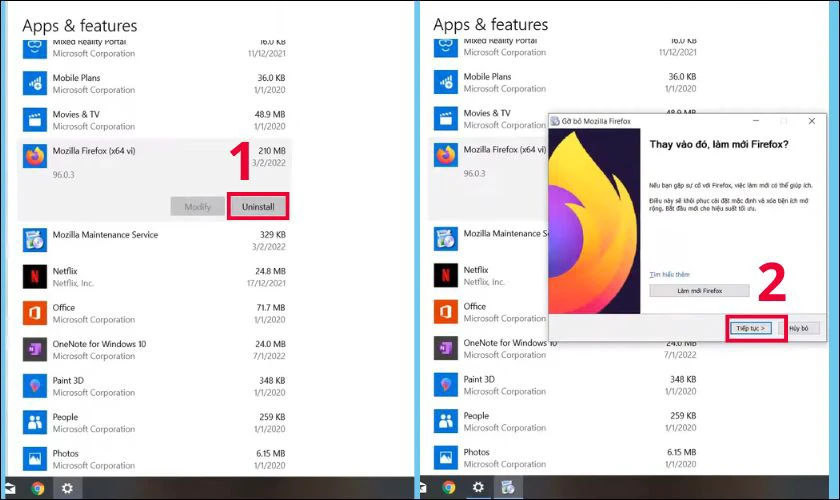Open Settings gear on the left window's taskbar
This screenshot has width=840, height=500.
point(67,488)
